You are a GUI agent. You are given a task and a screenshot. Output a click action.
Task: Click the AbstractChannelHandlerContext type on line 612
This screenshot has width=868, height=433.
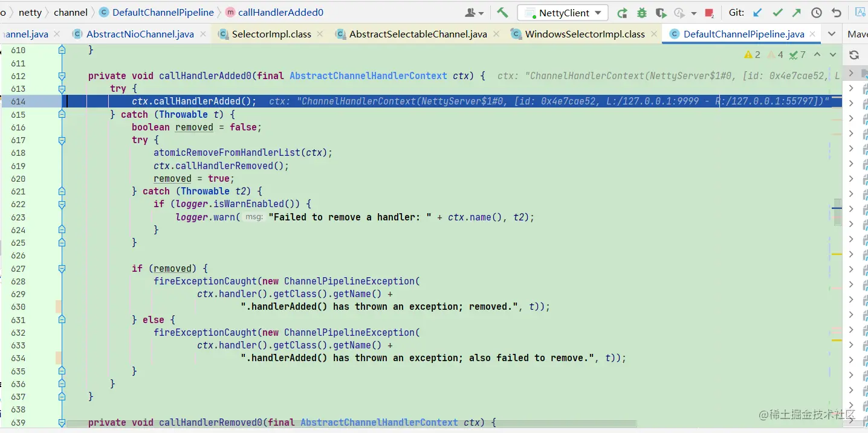pos(369,76)
